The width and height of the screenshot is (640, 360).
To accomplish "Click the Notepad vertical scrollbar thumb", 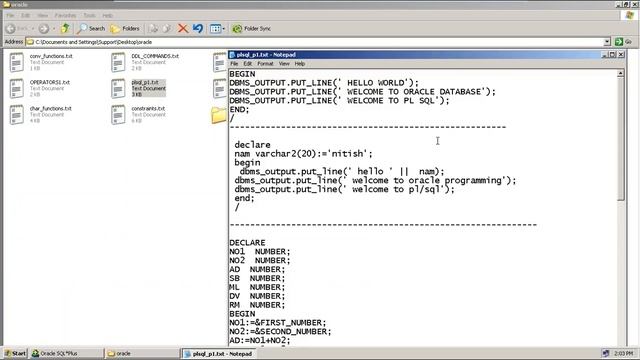I will (620, 139).
